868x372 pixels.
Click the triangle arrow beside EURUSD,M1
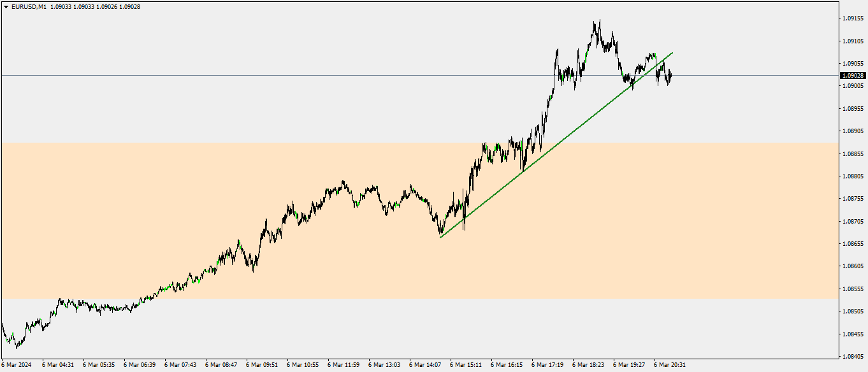6,6
